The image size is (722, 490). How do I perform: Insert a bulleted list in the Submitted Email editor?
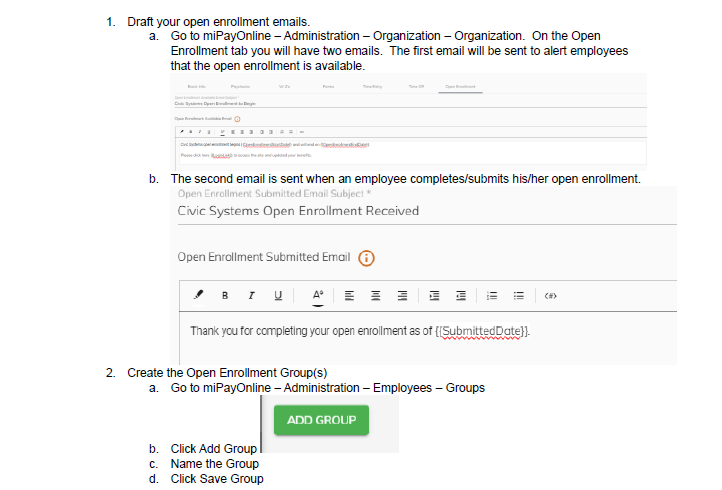coord(519,296)
